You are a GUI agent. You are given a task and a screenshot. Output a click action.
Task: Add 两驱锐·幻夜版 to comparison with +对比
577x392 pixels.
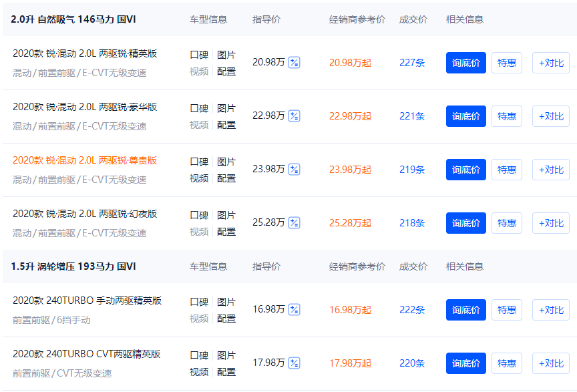(x=551, y=223)
